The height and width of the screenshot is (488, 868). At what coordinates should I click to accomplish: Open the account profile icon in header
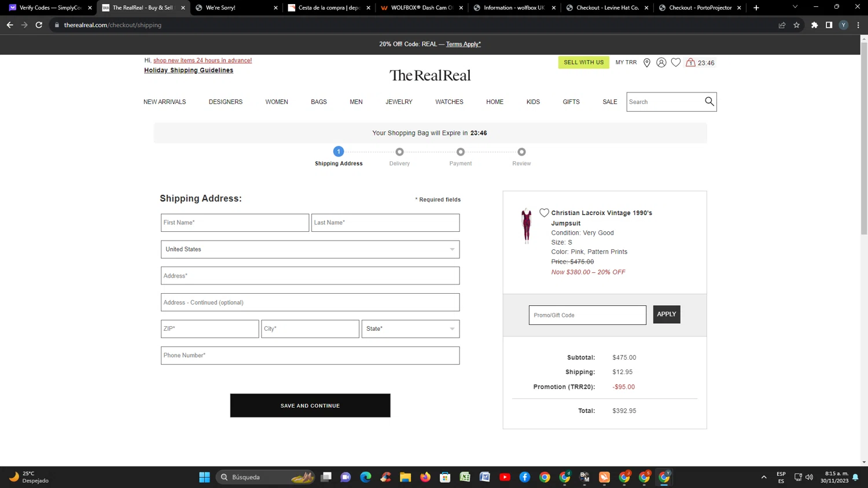[661, 62]
